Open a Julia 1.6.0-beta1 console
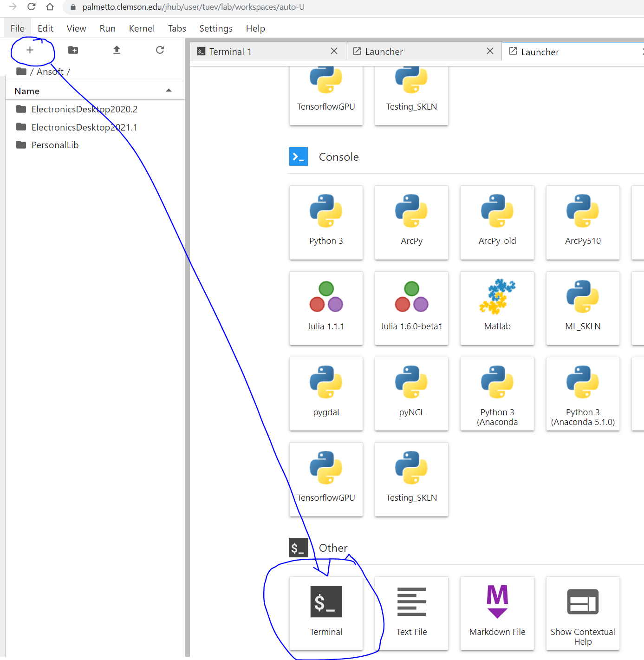Screen dimensions: 644x660 411,308
